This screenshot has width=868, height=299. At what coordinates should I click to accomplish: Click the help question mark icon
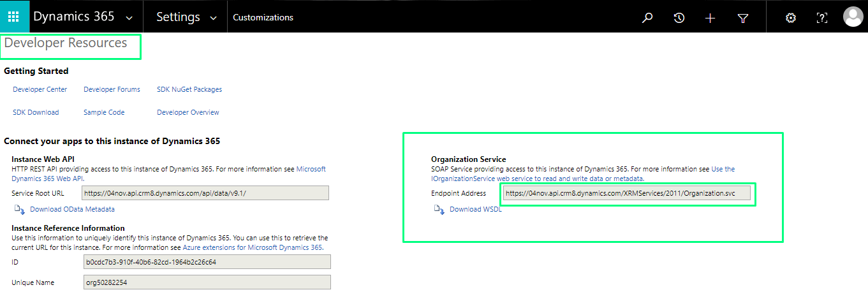tap(822, 18)
